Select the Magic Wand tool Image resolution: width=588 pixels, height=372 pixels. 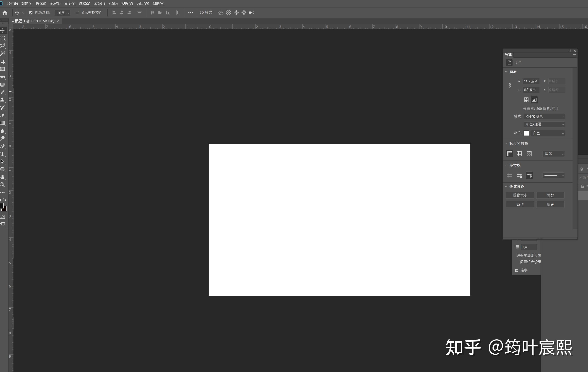point(2,54)
